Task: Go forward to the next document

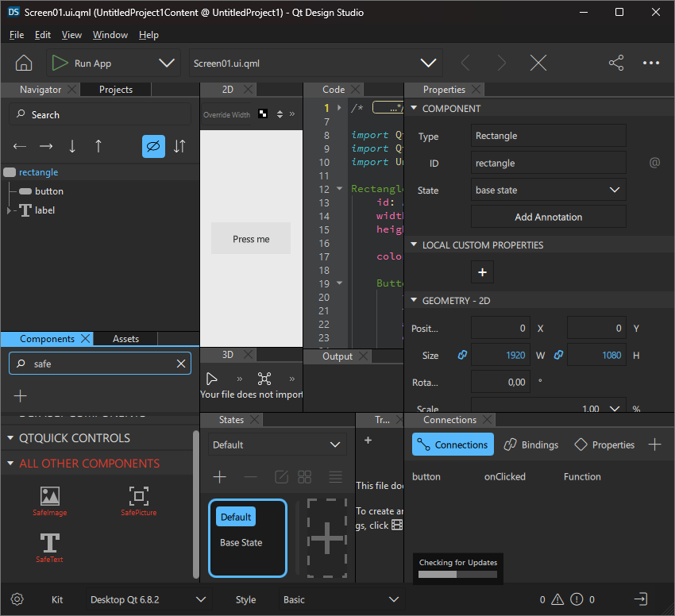Action: pos(501,64)
